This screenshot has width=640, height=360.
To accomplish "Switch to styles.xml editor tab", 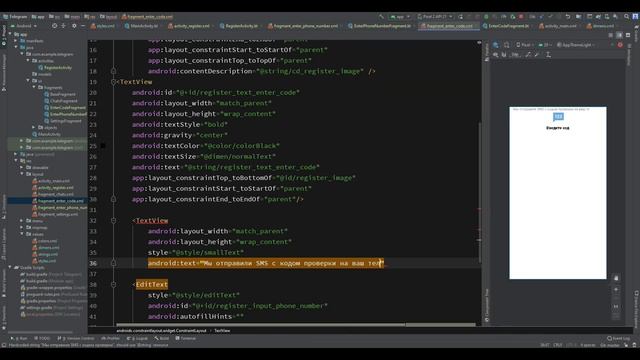I will click(x=103, y=26).
